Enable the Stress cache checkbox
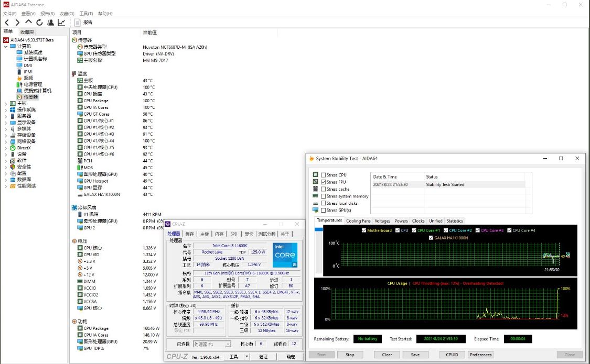Image resolution: width=590 pixels, height=364 pixels. 323,189
